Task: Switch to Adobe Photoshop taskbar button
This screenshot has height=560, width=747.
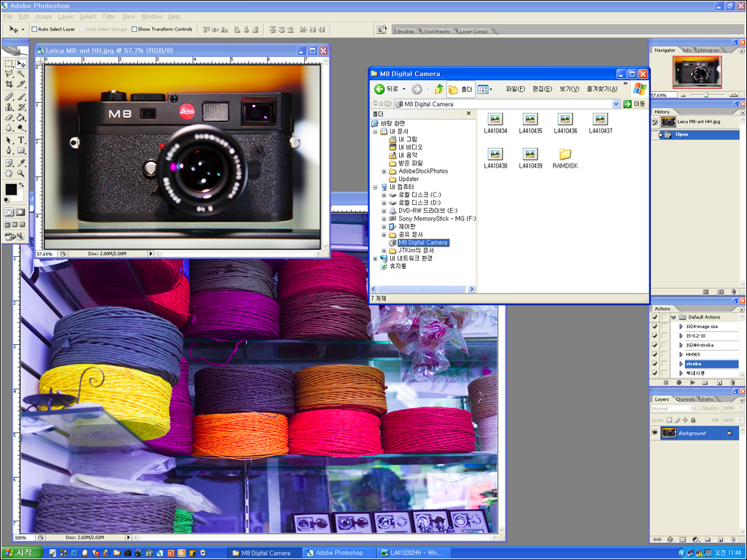Action: point(338,553)
